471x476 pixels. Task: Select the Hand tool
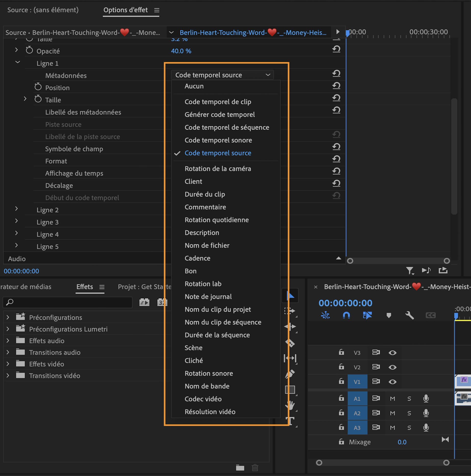[x=290, y=406]
